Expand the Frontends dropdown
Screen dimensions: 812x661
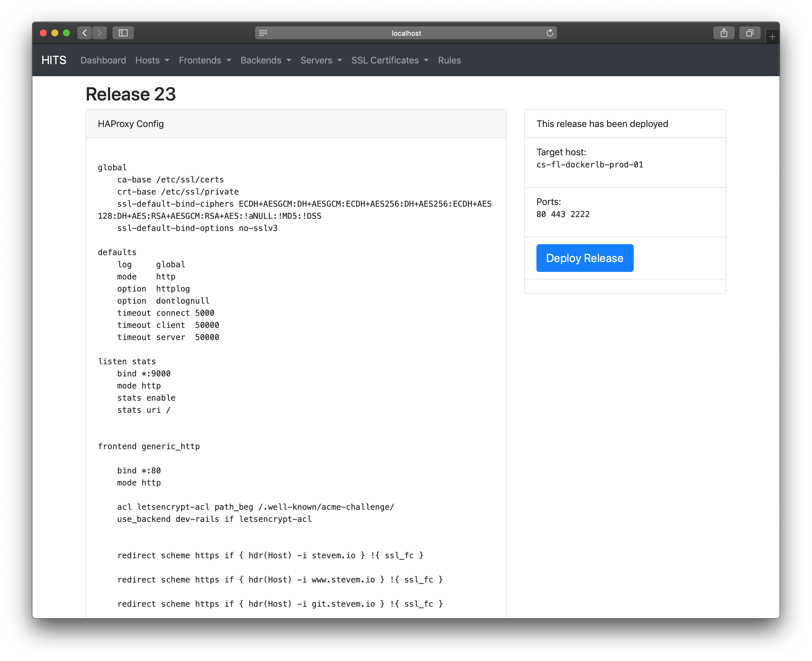point(205,61)
